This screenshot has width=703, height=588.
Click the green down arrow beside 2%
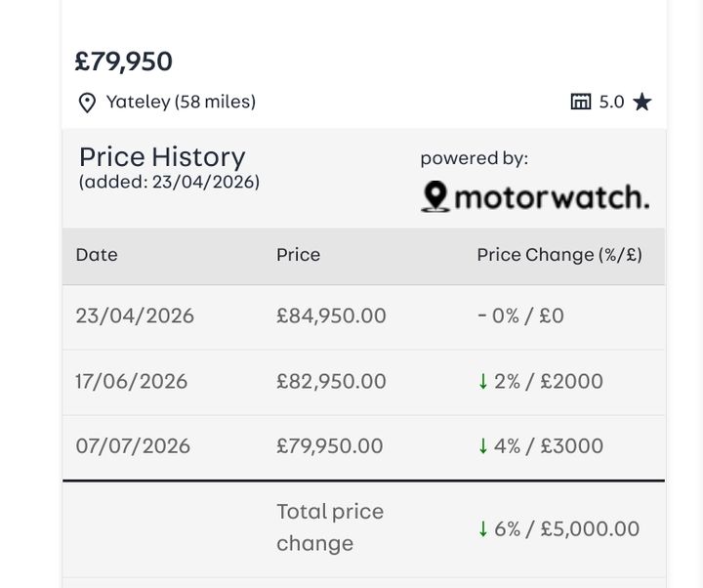click(x=483, y=382)
